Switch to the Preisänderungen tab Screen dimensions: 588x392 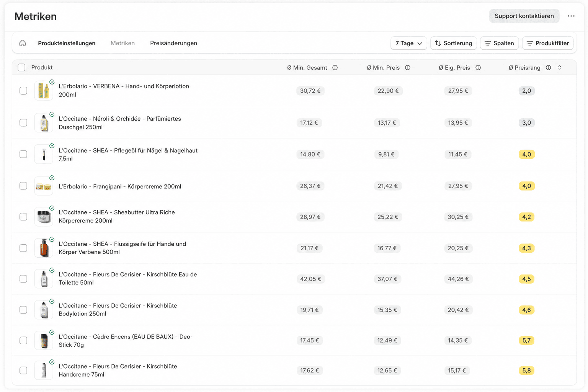(x=173, y=43)
